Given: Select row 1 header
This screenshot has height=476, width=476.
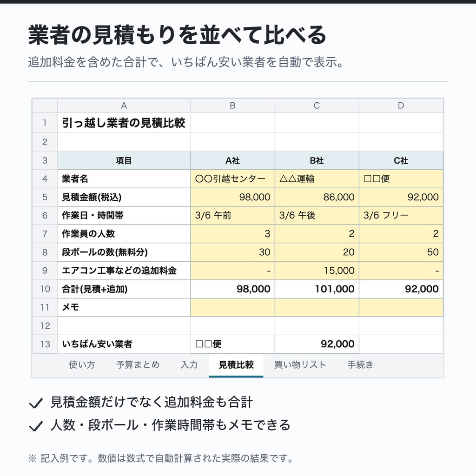Looking at the screenshot, I should point(45,123).
